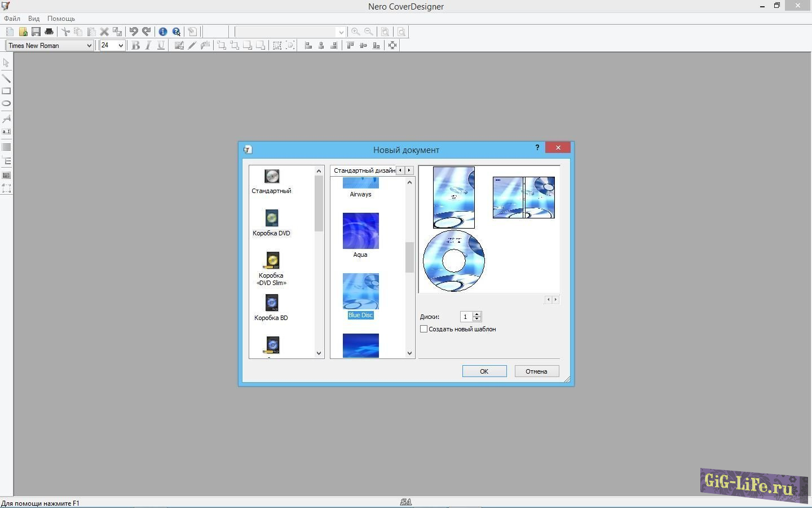Click the blue Info icon
This screenshot has width=812, height=508.
tap(163, 32)
